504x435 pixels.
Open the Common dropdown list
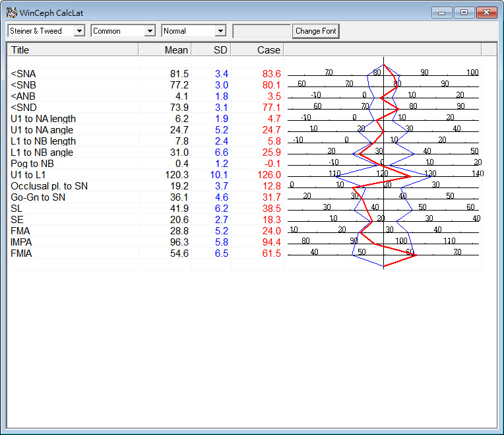click(x=150, y=31)
